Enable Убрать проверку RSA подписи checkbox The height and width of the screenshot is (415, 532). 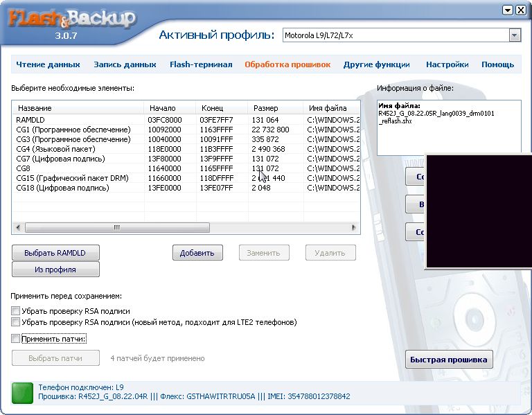(x=16, y=311)
